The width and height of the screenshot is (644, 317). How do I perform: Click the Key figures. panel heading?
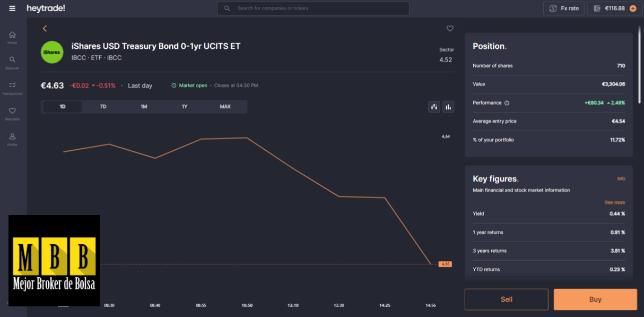[495, 179]
